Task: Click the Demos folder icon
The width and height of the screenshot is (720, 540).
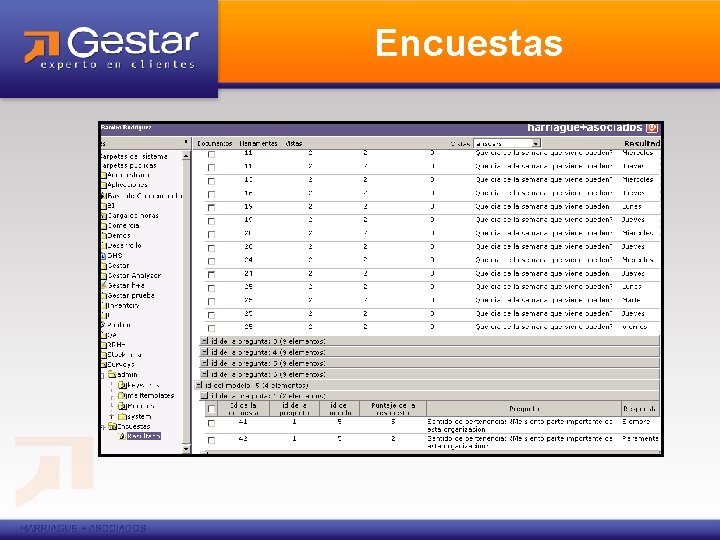Action: (x=103, y=236)
